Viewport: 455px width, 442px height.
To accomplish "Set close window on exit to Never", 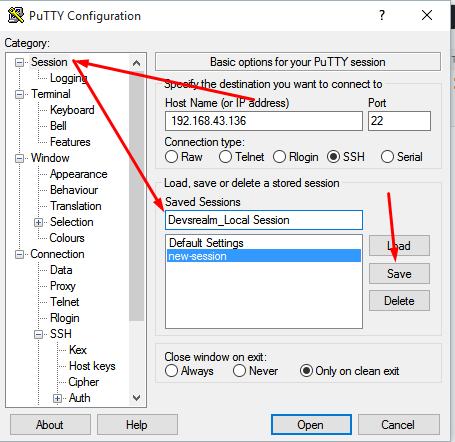I will point(239,371).
